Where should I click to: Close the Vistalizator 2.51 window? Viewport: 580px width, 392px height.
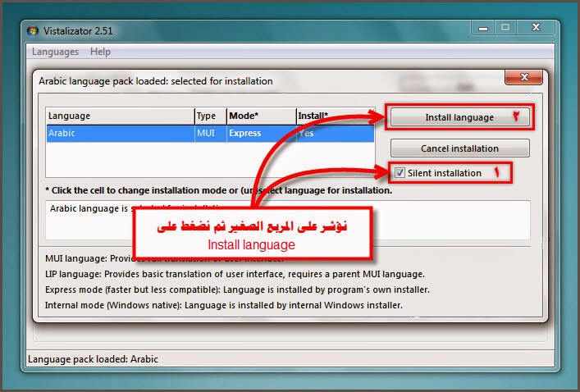tap(536, 28)
